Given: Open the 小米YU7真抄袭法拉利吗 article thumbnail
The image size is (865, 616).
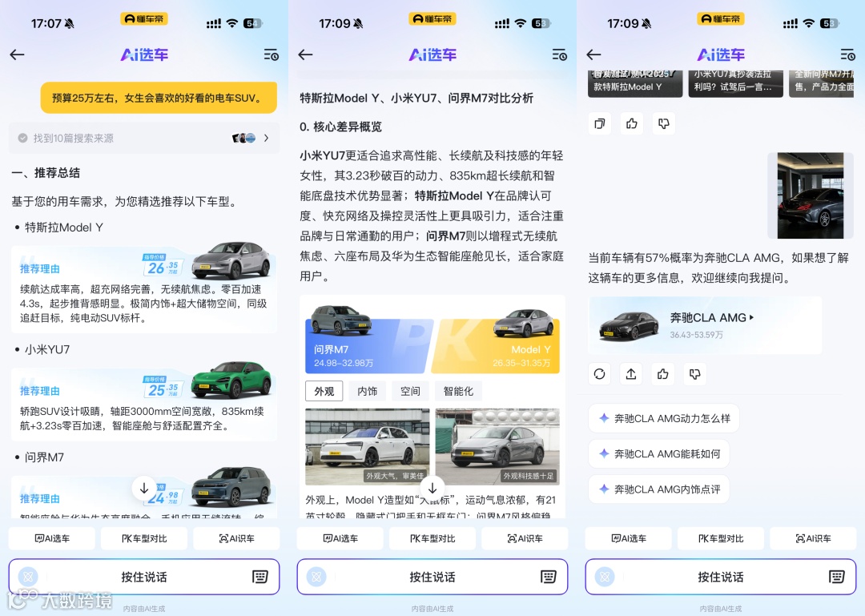Looking at the screenshot, I should [735, 83].
